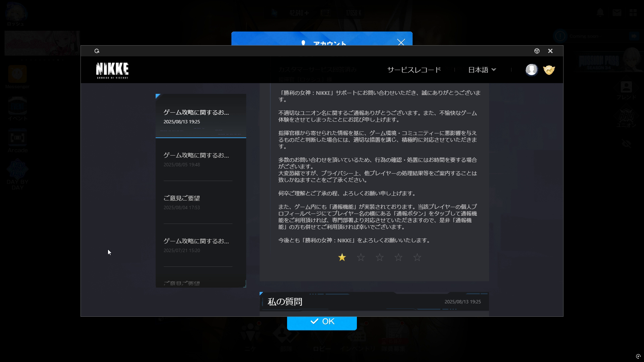Click the small circular icon at bottom-right corner
This screenshot has width=644, height=362.
click(x=638, y=356)
